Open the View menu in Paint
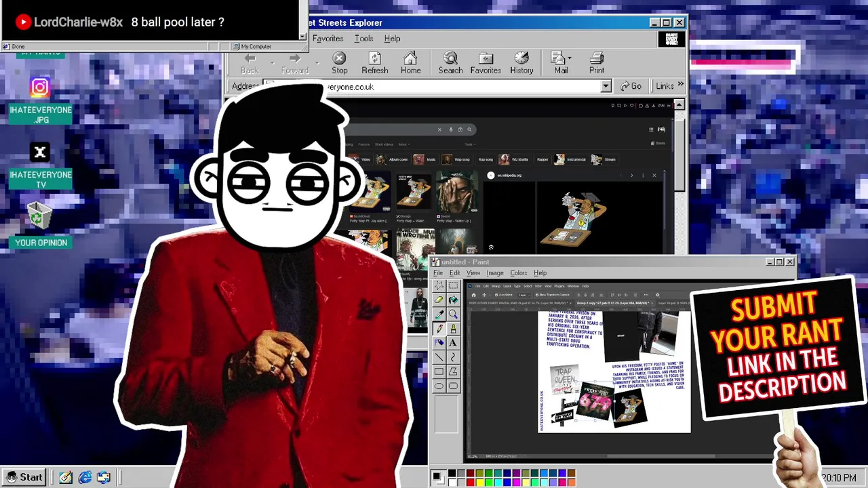 pos(473,272)
